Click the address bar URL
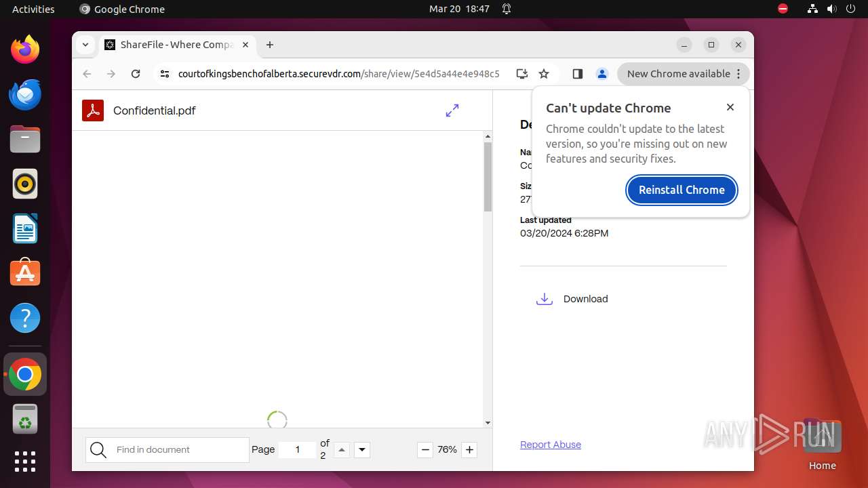 pos(338,74)
